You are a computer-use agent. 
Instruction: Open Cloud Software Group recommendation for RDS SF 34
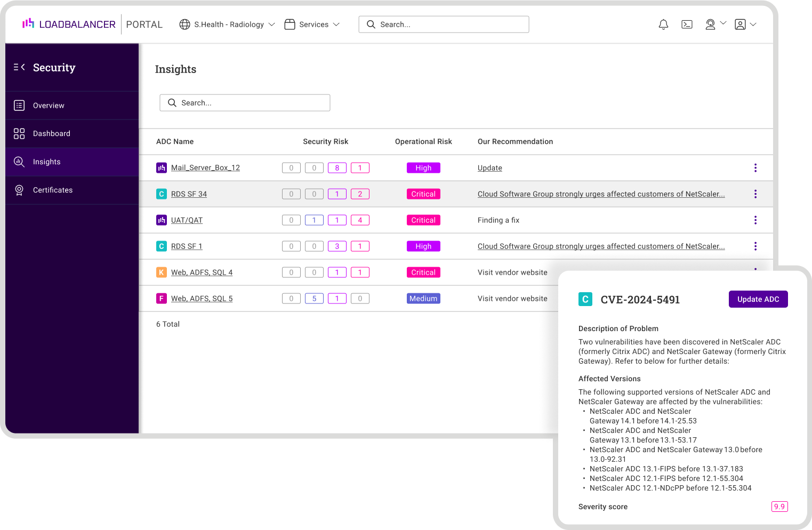601,194
